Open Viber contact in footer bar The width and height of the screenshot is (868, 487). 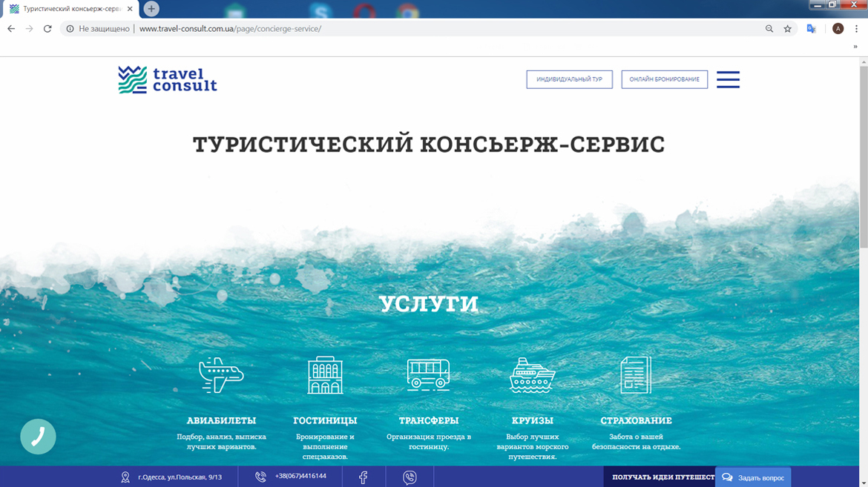click(410, 477)
